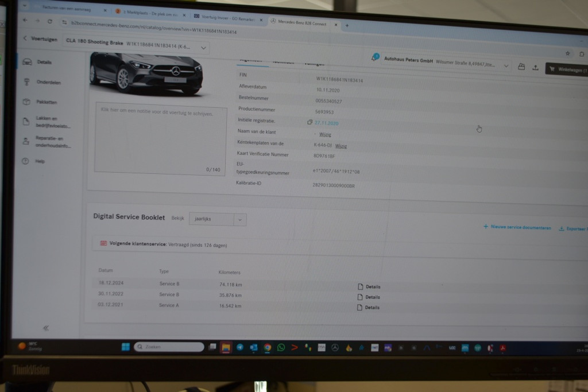Expand the Autohaus Peters dealer dropdown

[x=506, y=65]
